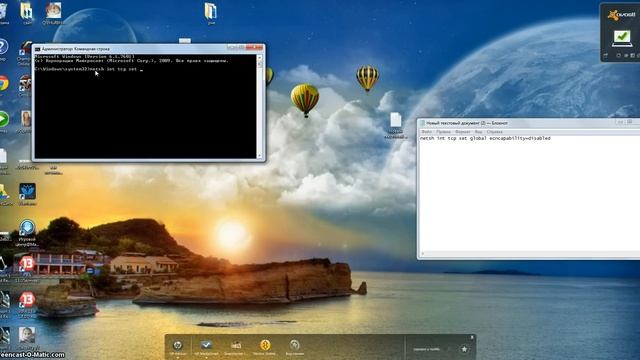Image resolution: width=640 pixels, height=360 pixels.
Task: Select the help question-mark desktop icon
Action: click(x=3, y=47)
